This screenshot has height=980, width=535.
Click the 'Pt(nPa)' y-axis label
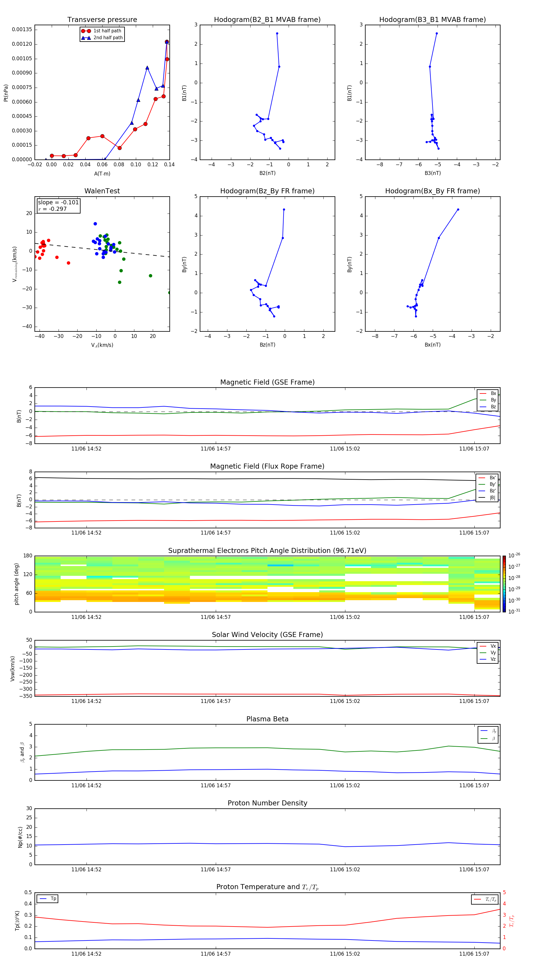(x=6, y=92)
